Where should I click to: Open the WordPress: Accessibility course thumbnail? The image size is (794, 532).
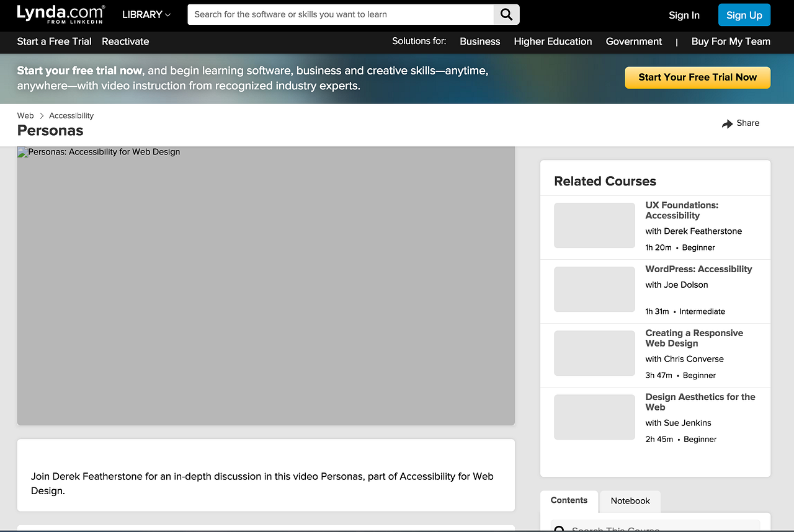click(594, 289)
